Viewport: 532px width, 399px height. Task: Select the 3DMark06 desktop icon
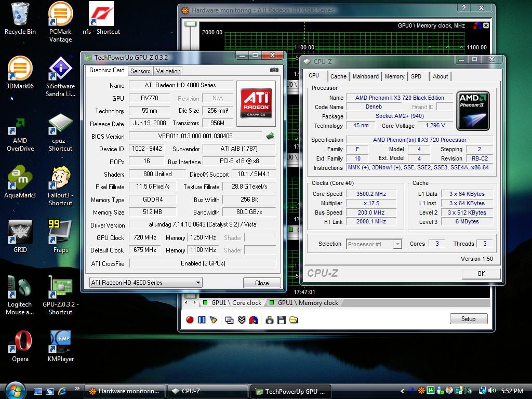pos(20,73)
